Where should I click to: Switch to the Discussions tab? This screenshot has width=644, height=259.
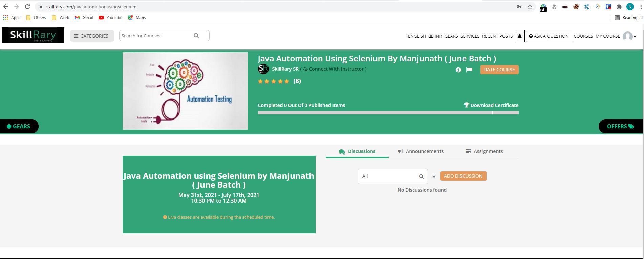click(357, 151)
